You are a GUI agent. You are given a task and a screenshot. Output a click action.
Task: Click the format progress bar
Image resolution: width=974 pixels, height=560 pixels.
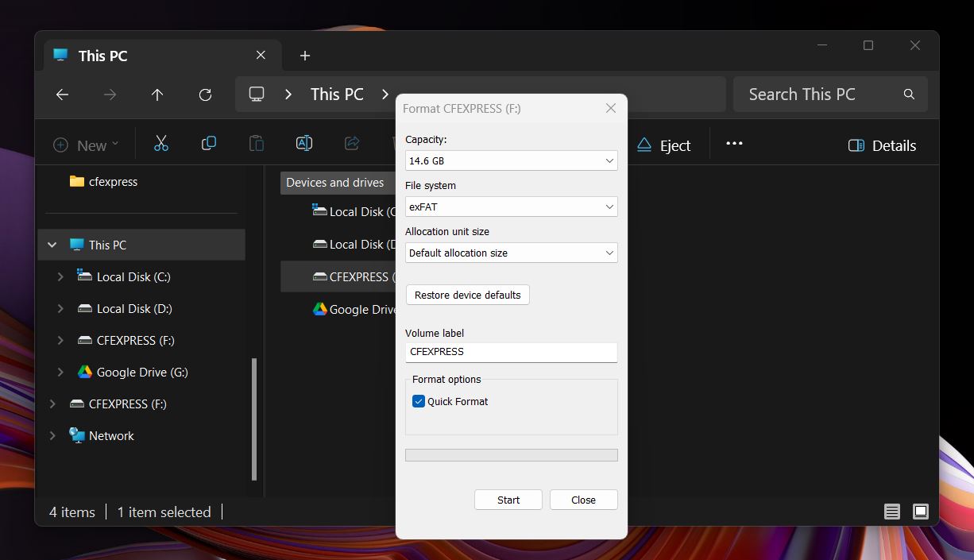(511, 455)
